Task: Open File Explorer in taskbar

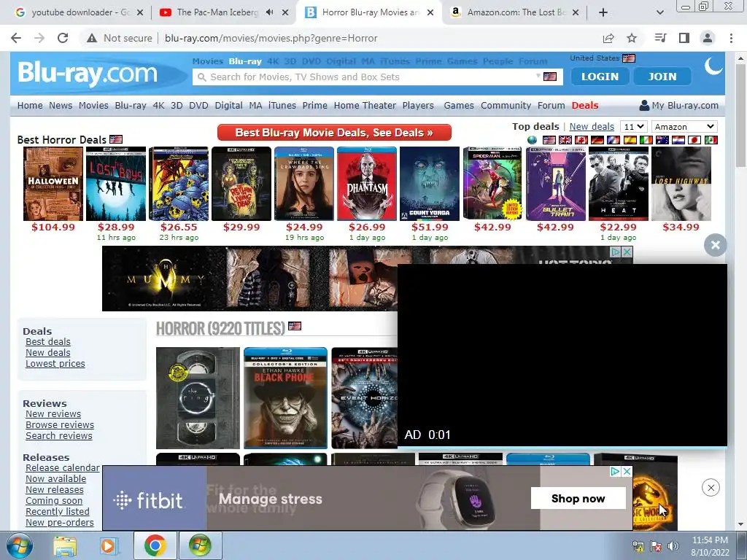Action: [x=64, y=546]
